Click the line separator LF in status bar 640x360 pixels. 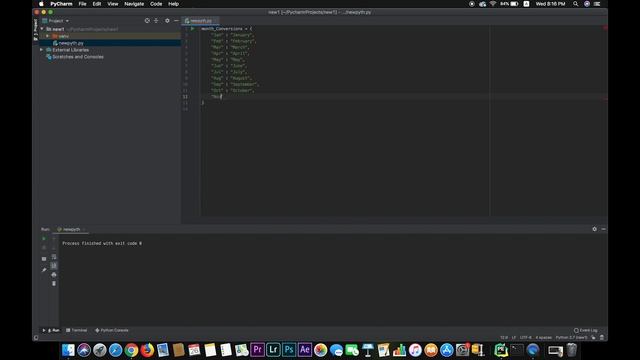(x=514, y=338)
